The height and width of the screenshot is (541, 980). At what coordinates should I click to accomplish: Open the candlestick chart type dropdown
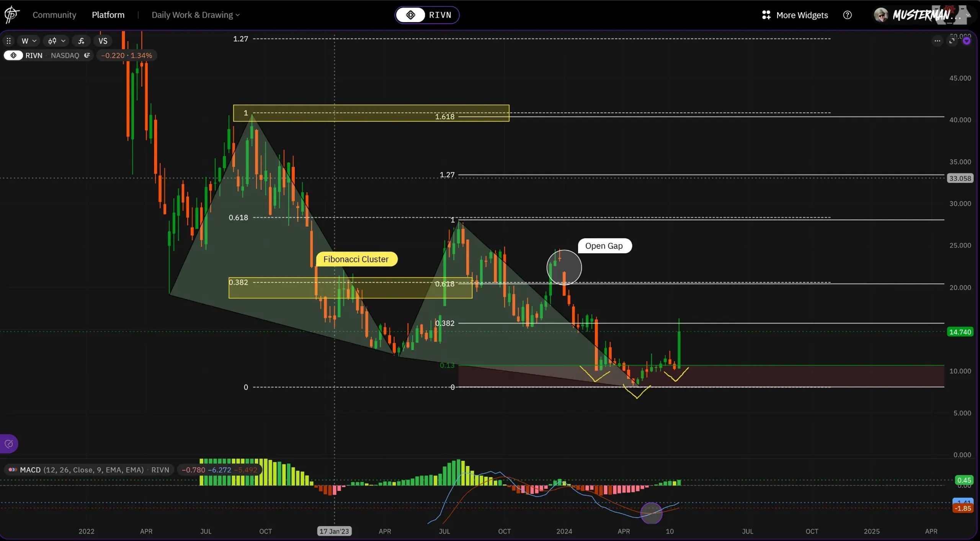(57, 41)
